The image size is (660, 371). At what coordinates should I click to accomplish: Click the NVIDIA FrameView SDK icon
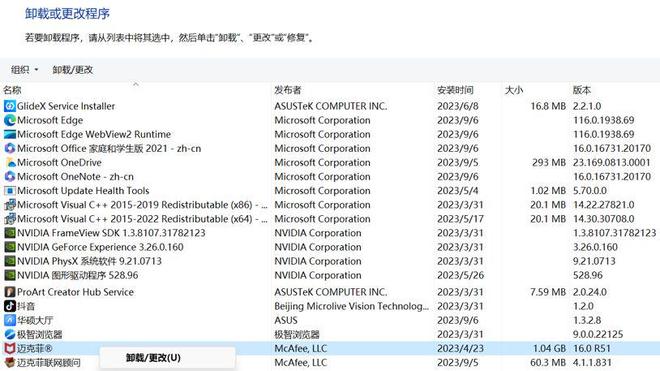(10, 233)
